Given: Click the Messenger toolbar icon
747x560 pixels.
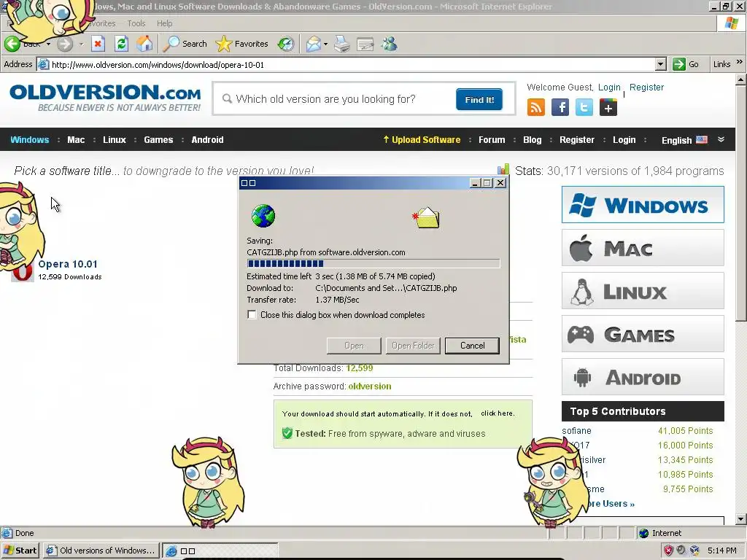Looking at the screenshot, I should 390,44.
